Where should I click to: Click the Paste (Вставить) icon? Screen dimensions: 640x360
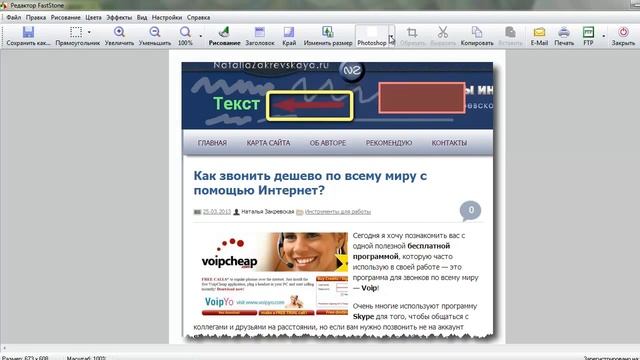[x=510, y=32]
